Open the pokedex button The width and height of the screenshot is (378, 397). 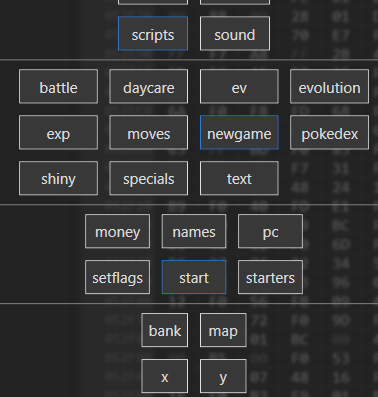[329, 132]
